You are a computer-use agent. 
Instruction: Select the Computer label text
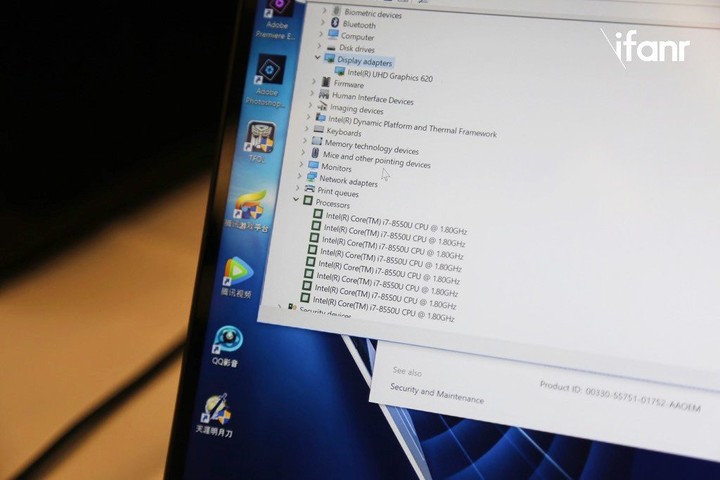tap(357, 37)
